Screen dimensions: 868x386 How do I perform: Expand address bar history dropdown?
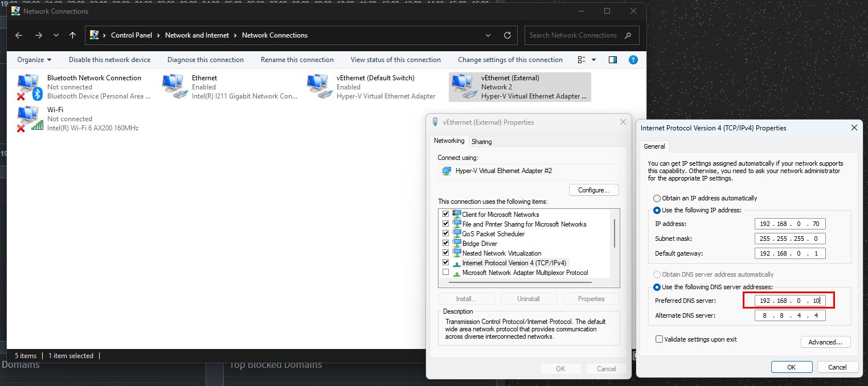[488, 35]
